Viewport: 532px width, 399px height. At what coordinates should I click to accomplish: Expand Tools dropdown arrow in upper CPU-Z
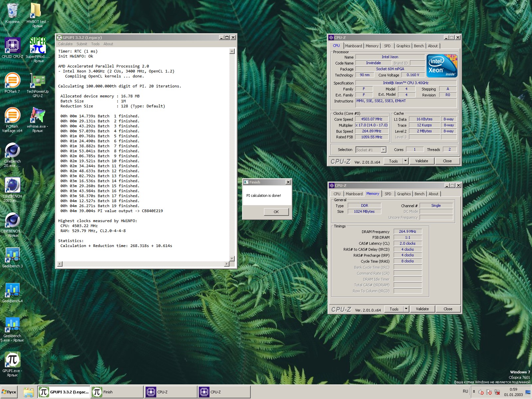405,161
